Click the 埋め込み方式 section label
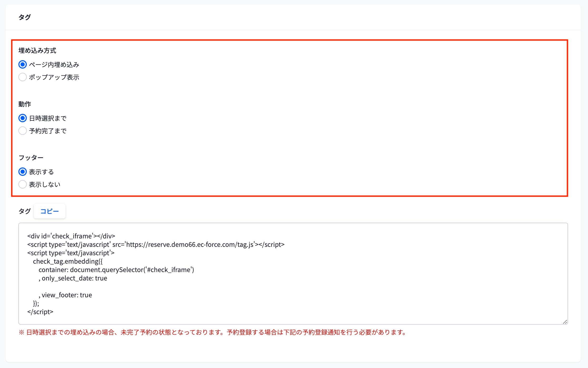Image resolution: width=588 pixels, height=368 pixels. click(37, 50)
